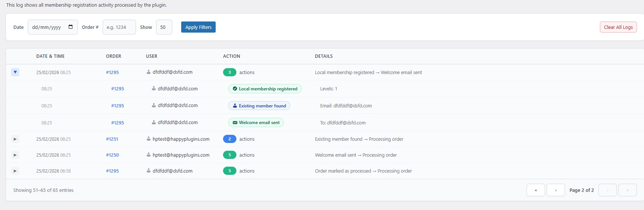This screenshot has height=210, width=644.
Task: Focus the Order # filter input
Action: [119, 27]
